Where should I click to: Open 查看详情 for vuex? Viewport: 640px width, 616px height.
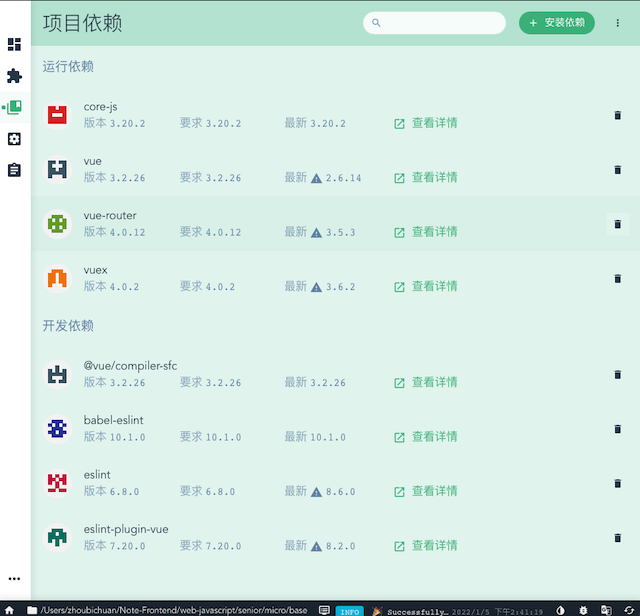[426, 287]
